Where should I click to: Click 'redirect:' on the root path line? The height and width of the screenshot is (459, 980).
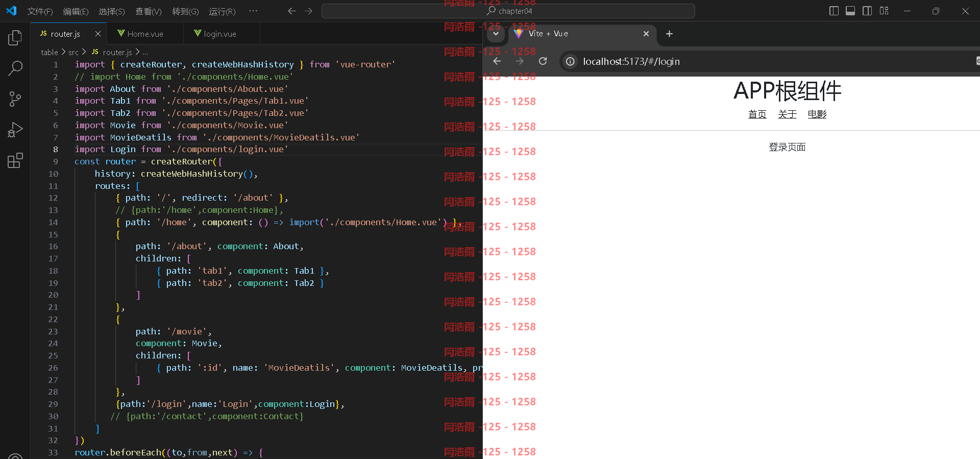coord(204,198)
